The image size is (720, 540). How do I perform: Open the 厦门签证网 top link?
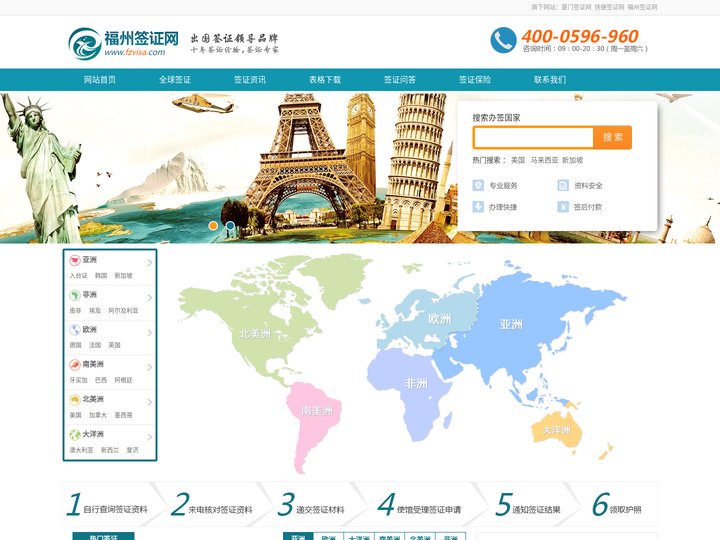point(576,7)
